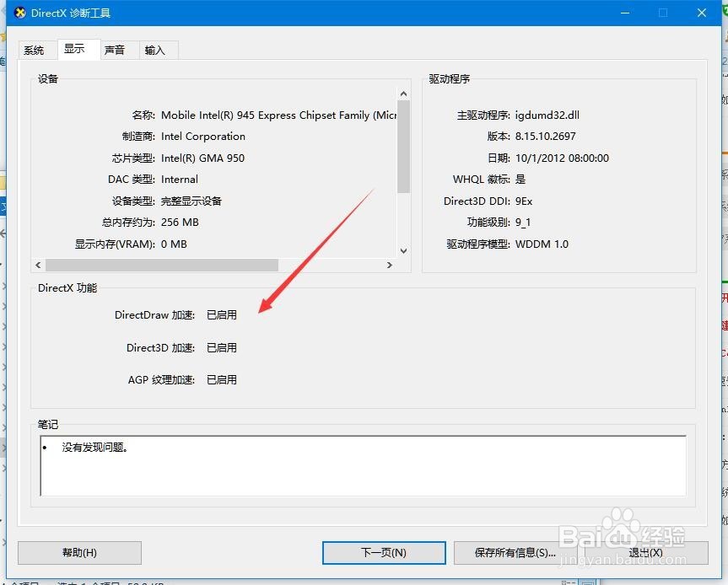This screenshot has height=585, width=728.
Task: Click device list scroll down arrow
Action: (403, 250)
